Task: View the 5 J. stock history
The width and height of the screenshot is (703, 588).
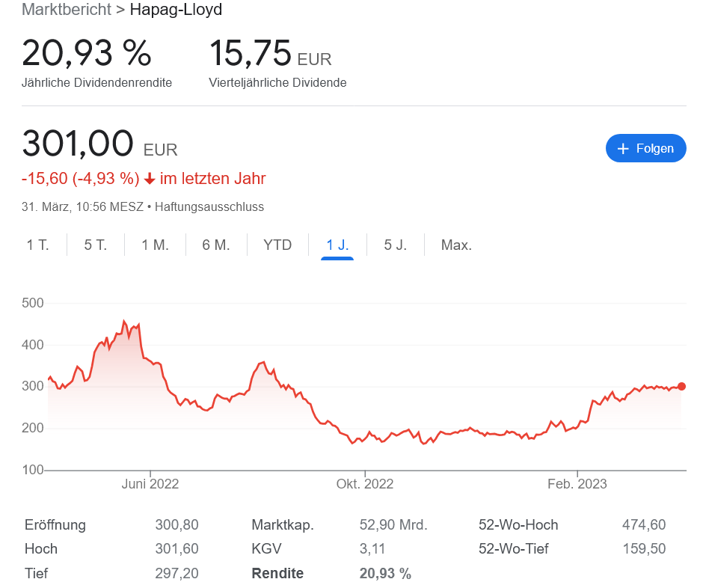Action: tap(395, 245)
